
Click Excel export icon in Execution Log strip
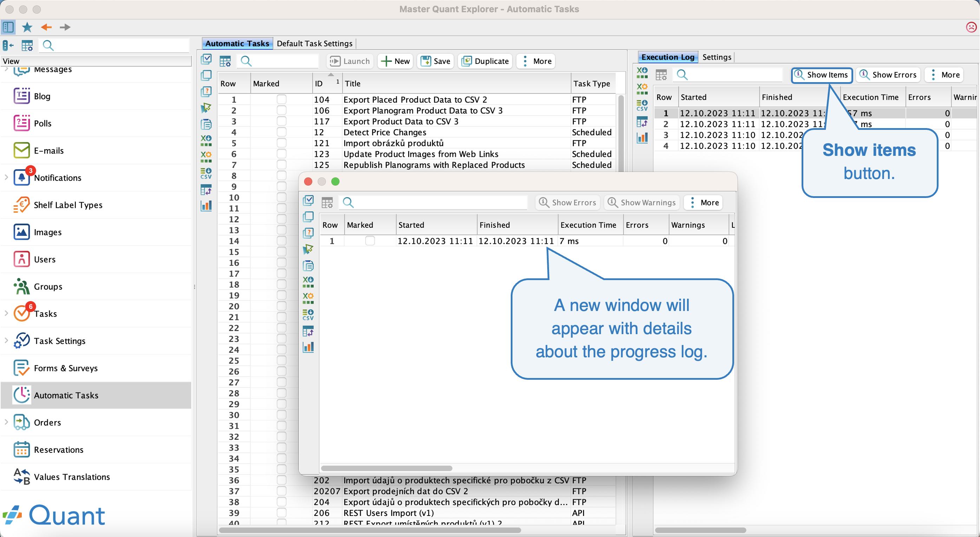click(642, 72)
